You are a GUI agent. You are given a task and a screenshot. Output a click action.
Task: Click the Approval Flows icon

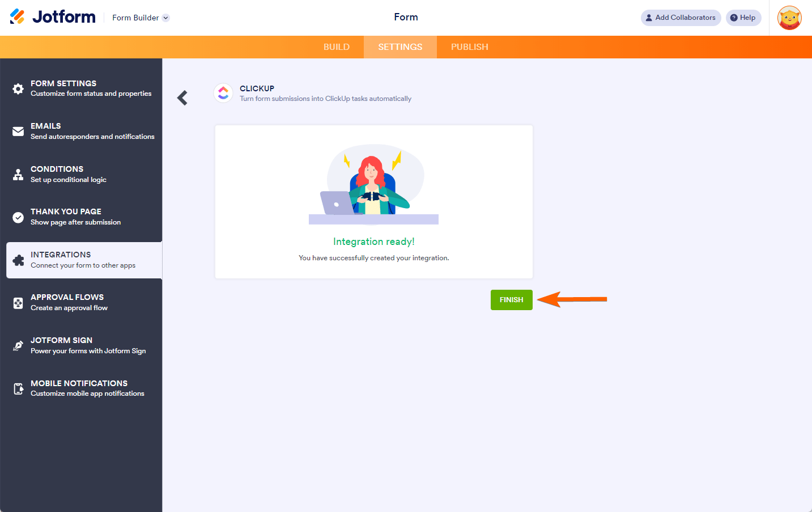pyautogui.click(x=18, y=303)
